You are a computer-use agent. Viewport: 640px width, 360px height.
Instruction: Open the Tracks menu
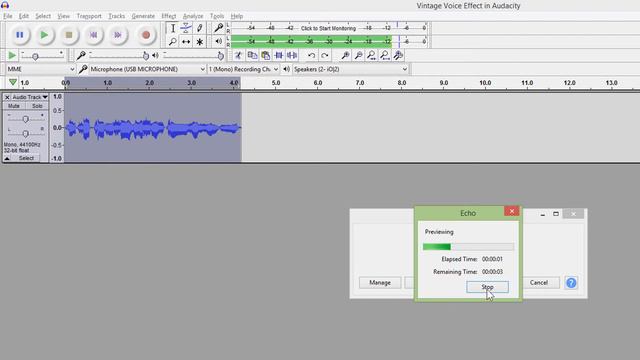click(116, 16)
